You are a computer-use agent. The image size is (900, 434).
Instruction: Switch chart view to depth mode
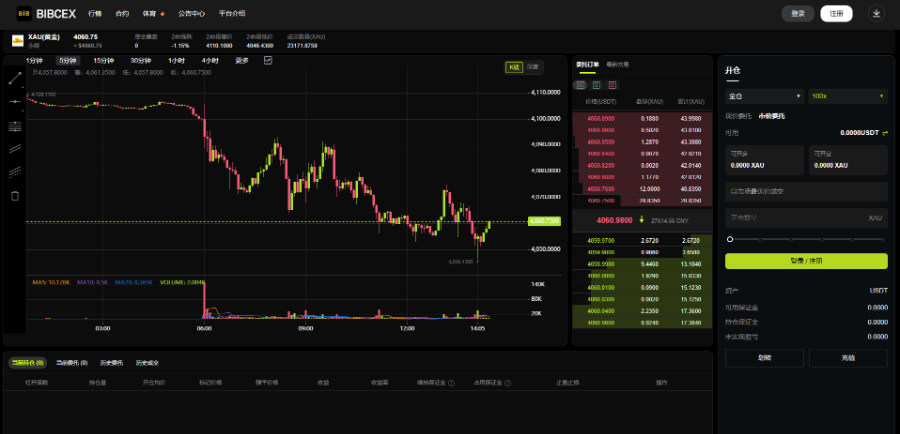(532, 67)
